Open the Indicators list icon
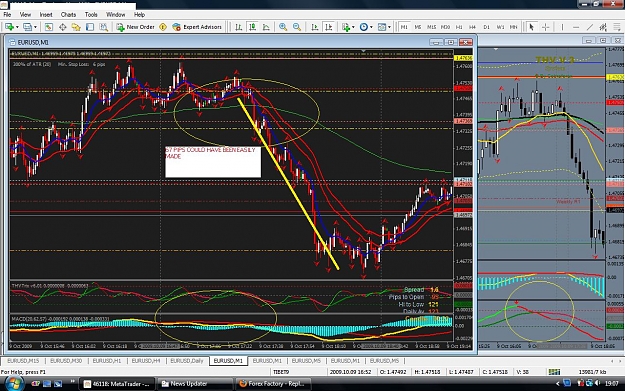Screen dimensions: 625x391 point(346,27)
